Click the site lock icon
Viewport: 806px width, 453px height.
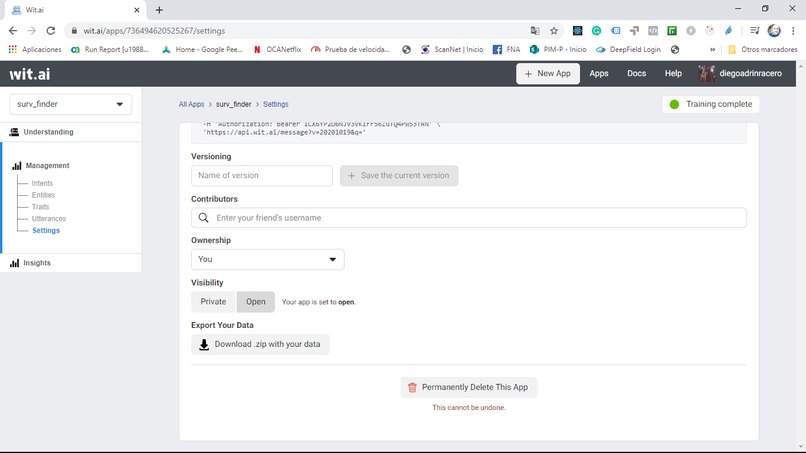[74, 31]
